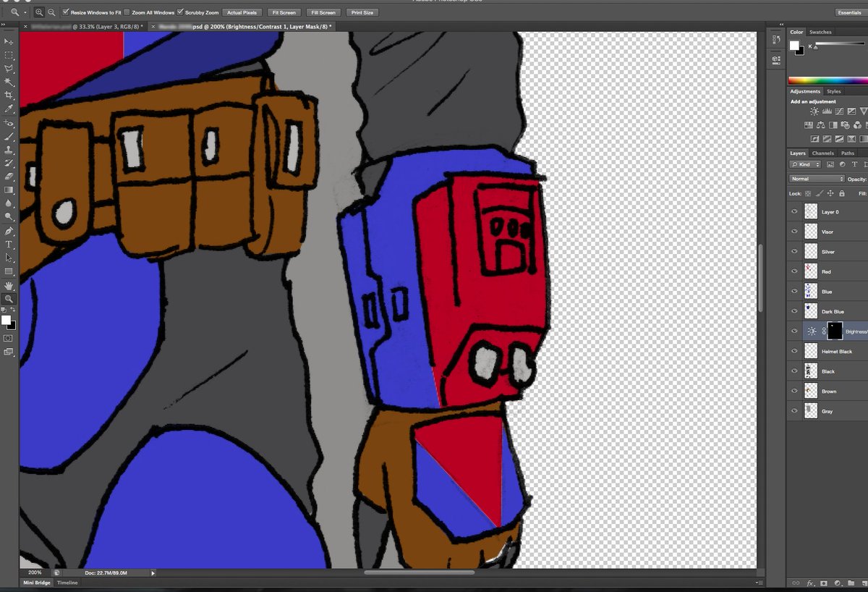Click the Fill Screen button

[323, 12]
